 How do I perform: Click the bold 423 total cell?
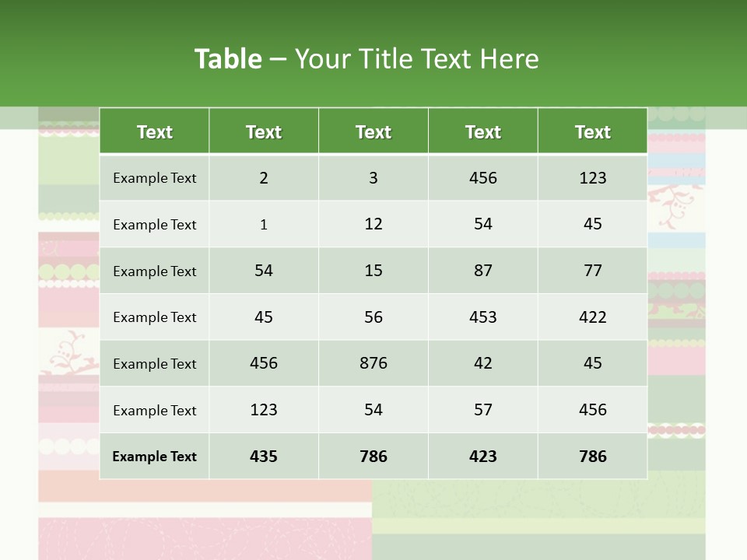tap(483, 457)
